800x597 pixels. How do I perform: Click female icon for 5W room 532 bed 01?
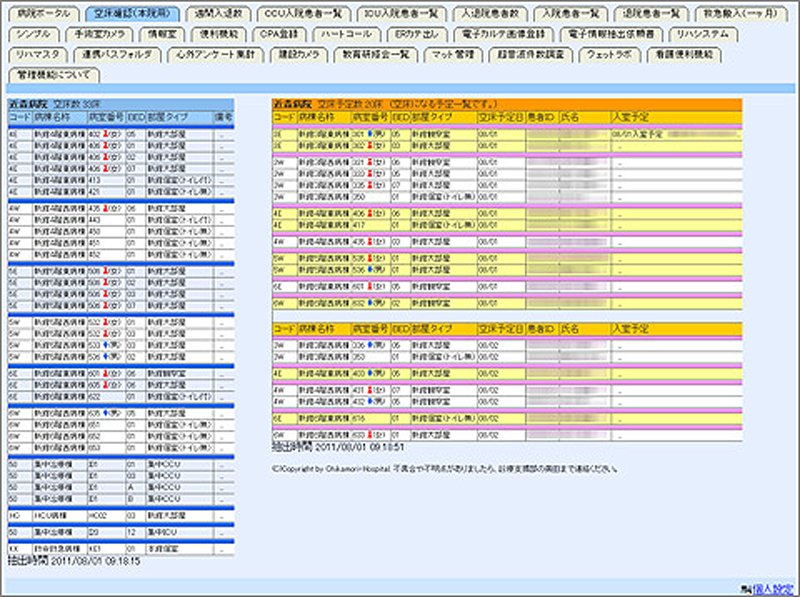pyautogui.click(x=106, y=322)
